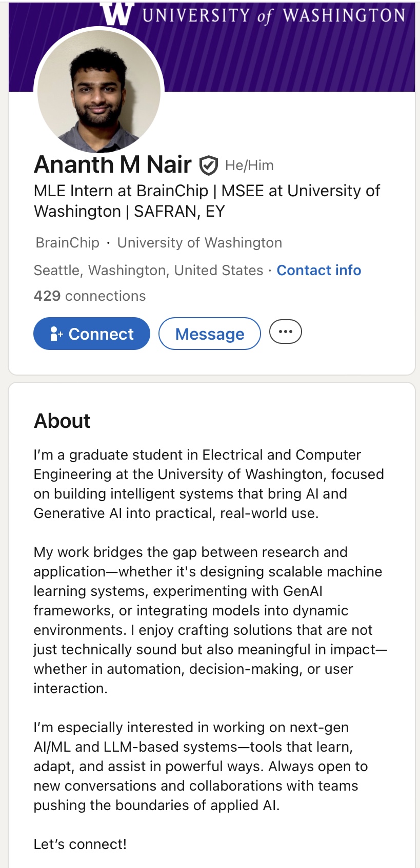Click the verification shield badge beside the name
The image size is (420, 868).
[x=208, y=166]
